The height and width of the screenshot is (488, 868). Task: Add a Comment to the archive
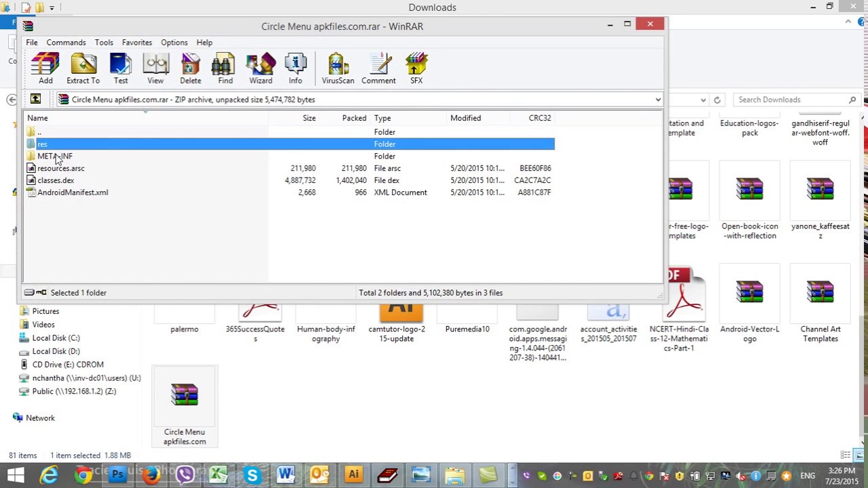coord(378,68)
